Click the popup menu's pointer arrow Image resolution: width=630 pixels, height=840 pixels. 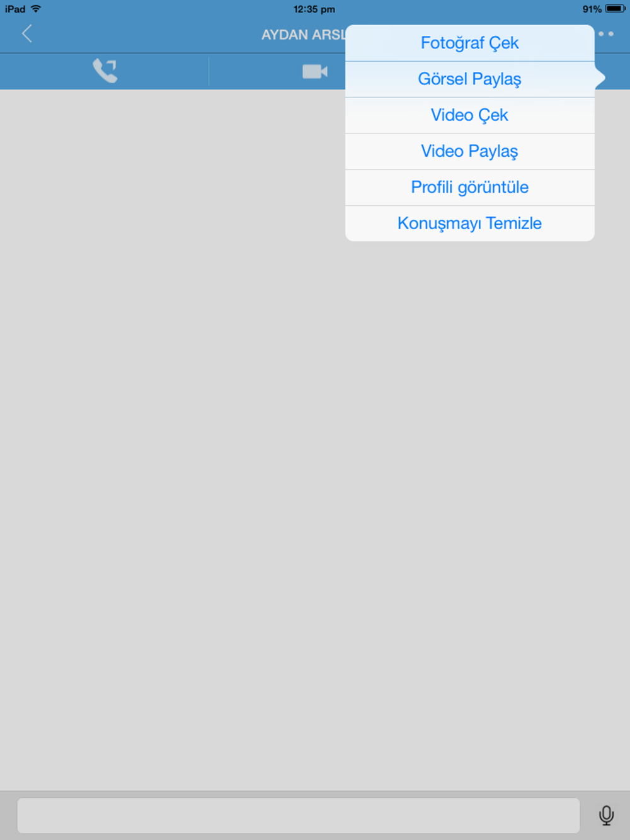[x=600, y=78]
